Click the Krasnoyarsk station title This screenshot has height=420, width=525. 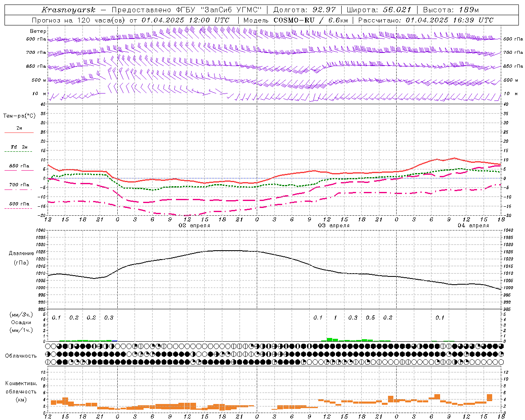coord(68,10)
